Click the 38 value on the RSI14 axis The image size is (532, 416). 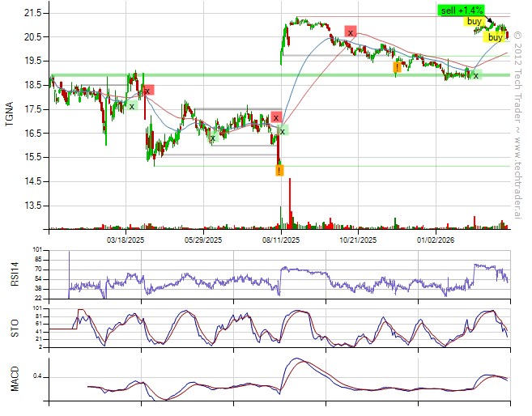tap(38, 289)
